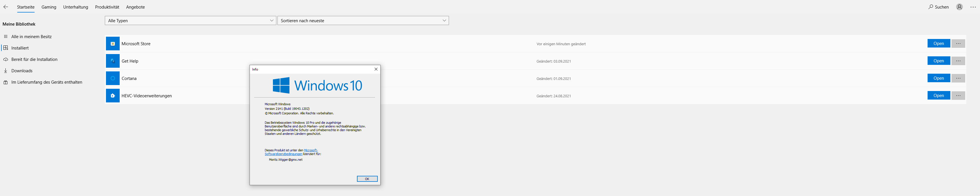Open Downloads in the sidebar
This screenshot has width=980, height=196.
click(x=22, y=71)
